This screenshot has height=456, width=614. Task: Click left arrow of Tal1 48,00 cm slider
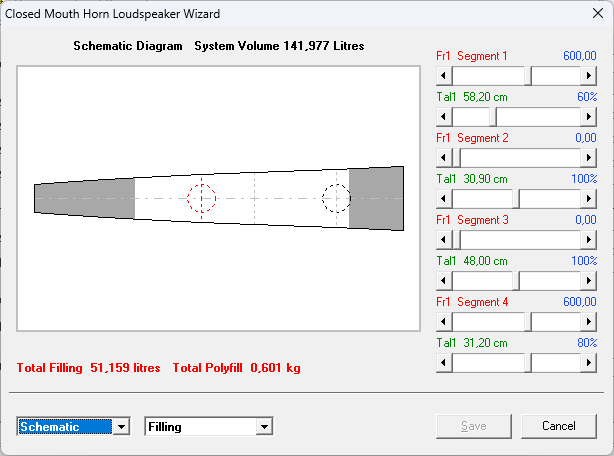[444, 281]
